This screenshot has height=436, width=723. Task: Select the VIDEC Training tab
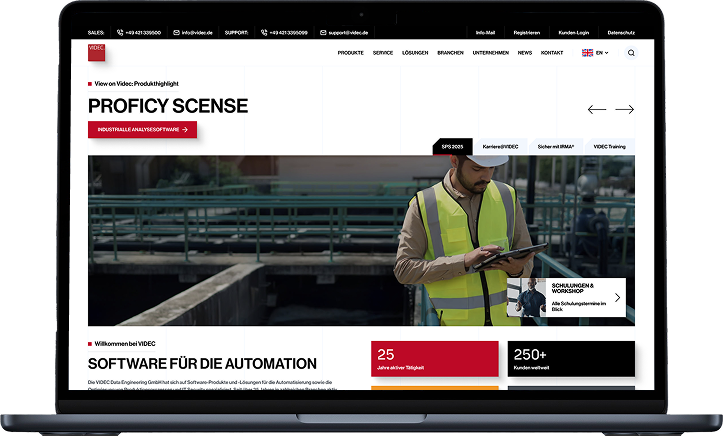[609, 147]
